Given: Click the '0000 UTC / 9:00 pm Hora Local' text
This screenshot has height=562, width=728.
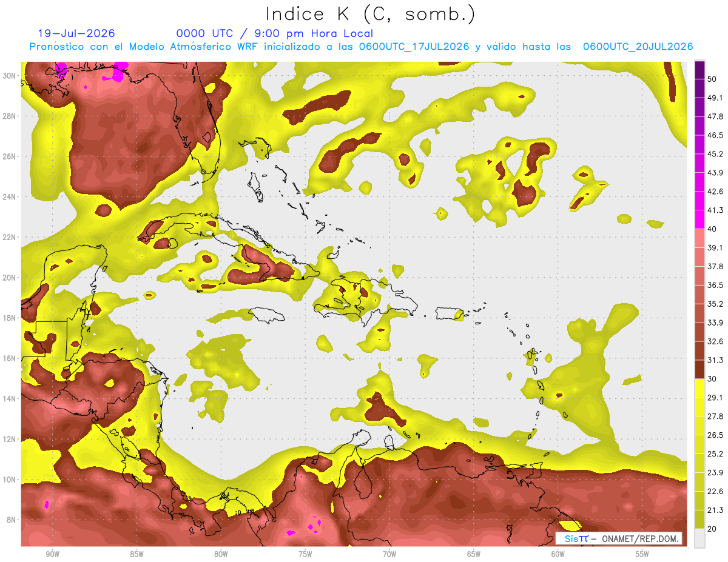Looking at the screenshot, I should 275,33.
